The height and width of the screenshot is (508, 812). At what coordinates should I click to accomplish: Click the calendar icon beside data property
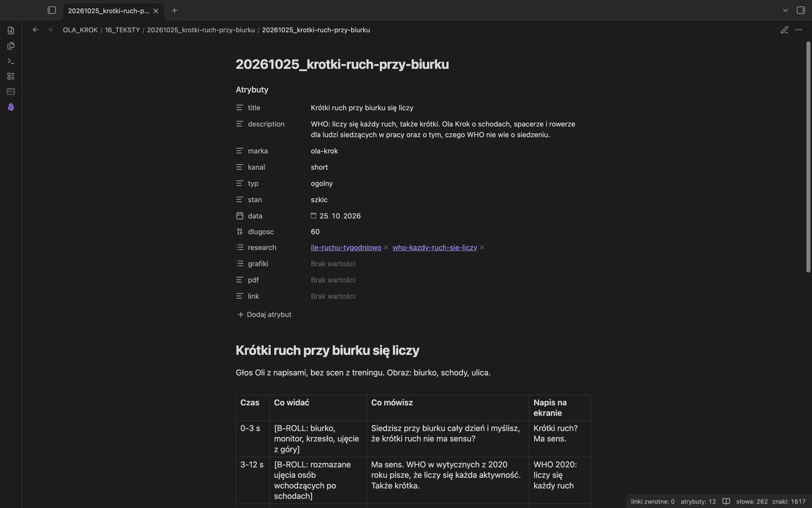click(240, 216)
